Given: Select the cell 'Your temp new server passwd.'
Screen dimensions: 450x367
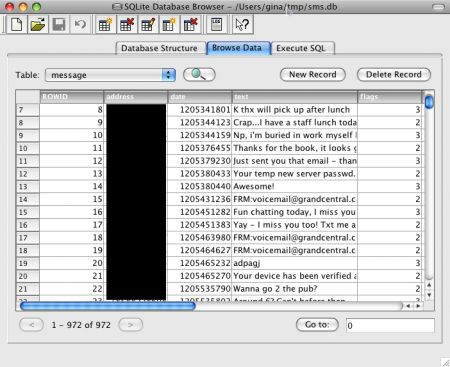Looking at the screenshot, I should coord(295,174).
